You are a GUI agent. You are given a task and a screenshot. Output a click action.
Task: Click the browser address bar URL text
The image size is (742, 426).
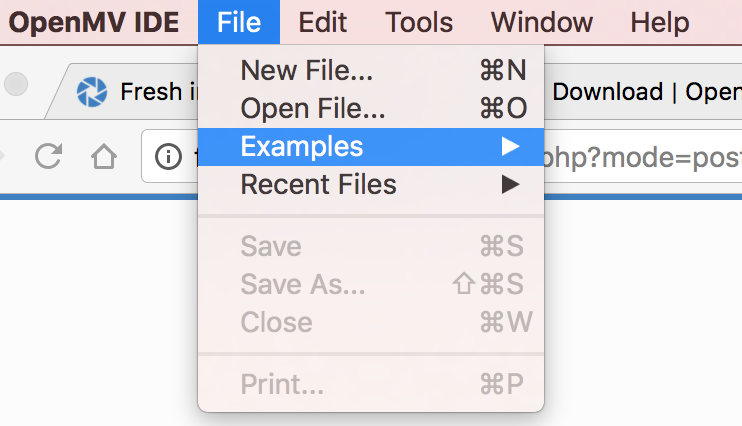643,158
